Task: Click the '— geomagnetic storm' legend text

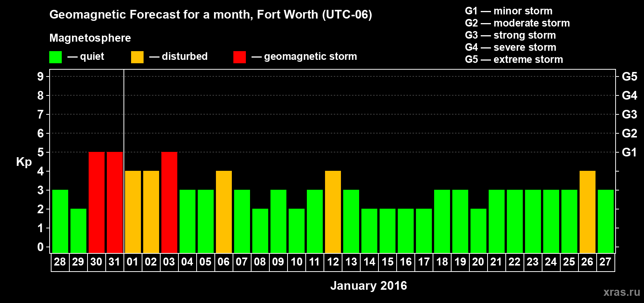Action: (x=304, y=57)
